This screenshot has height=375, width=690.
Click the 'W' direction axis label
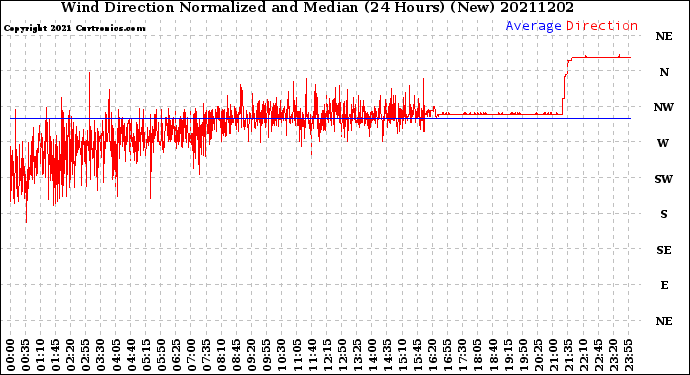663,143
